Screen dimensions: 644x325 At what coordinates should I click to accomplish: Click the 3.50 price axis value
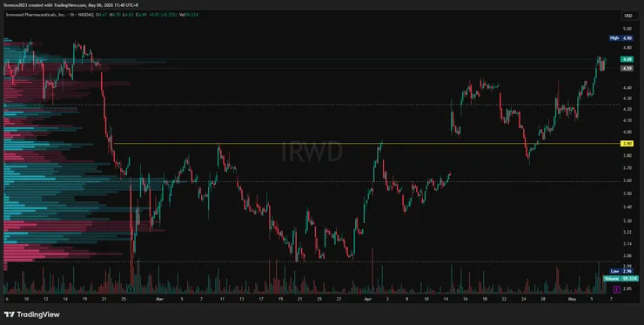[x=627, y=193]
